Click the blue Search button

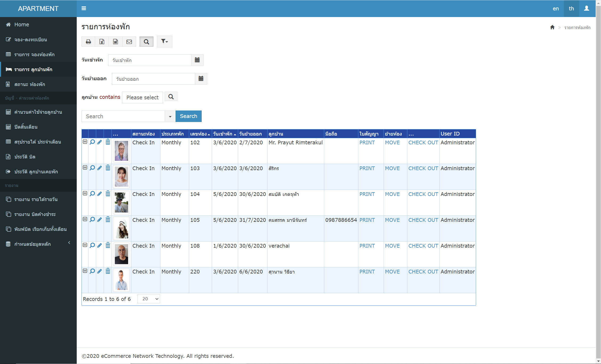[189, 116]
